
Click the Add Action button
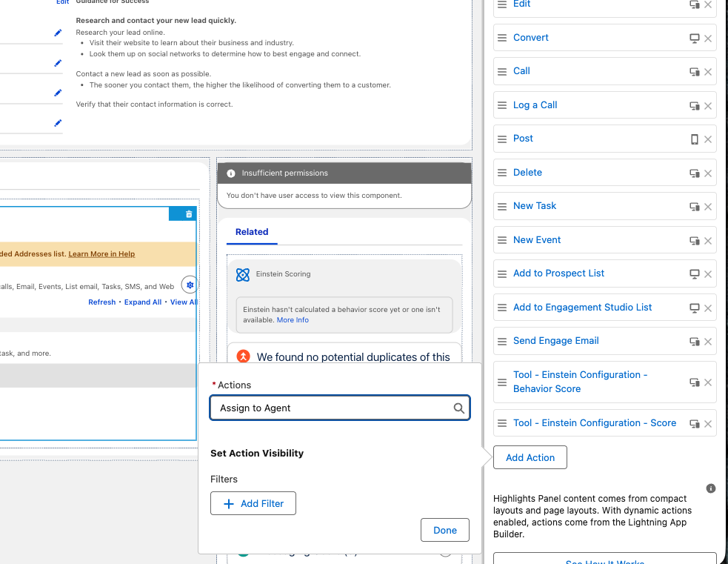coord(530,457)
